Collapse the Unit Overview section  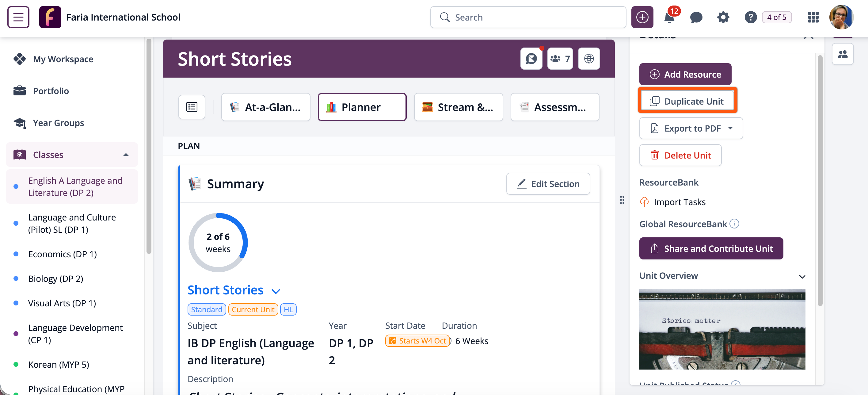coord(802,276)
